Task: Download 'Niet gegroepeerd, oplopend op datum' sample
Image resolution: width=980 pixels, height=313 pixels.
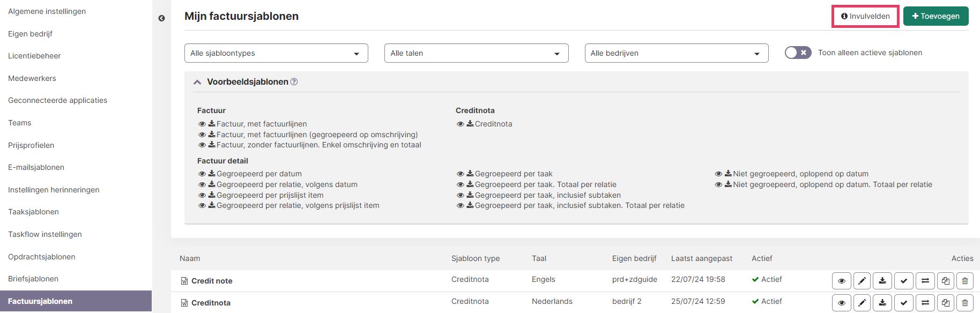Action: pyautogui.click(x=728, y=174)
